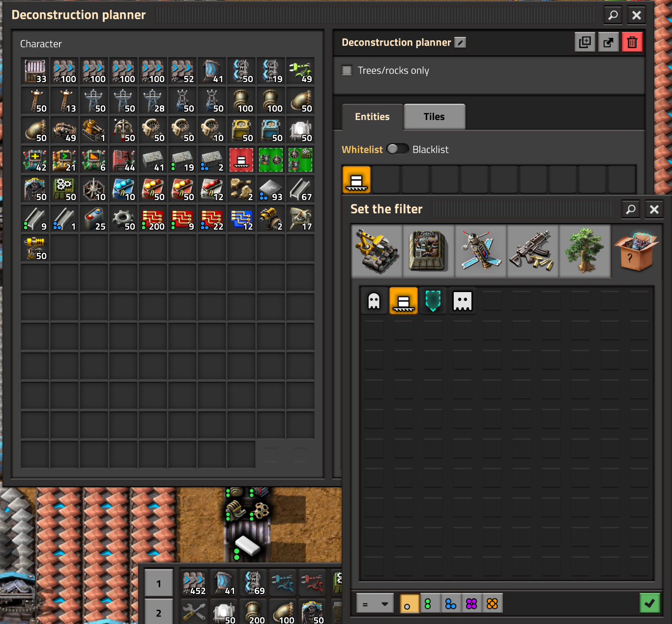Open the satellite tab in the filter picker
The height and width of the screenshot is (624, 672).
click(481, 251)
